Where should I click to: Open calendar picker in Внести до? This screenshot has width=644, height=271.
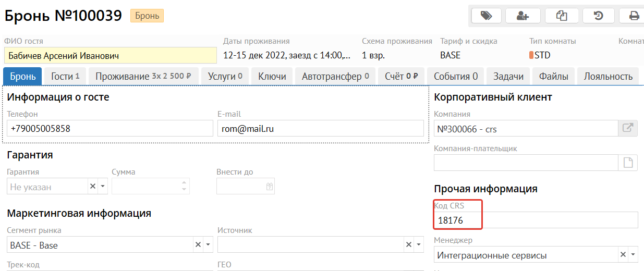(x=270, y=187)
